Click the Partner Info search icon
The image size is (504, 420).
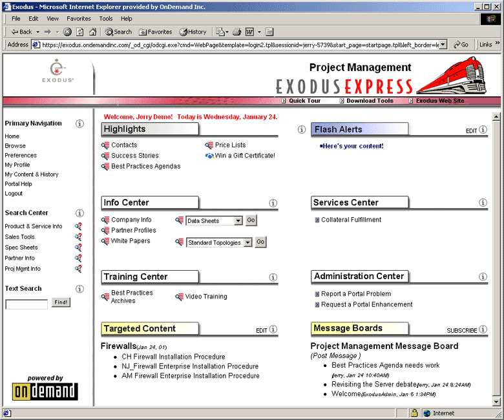point(78,258)
